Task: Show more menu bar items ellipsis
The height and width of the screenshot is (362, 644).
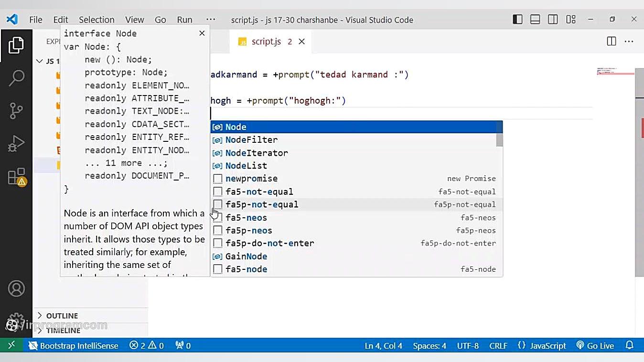Action: 211,20
